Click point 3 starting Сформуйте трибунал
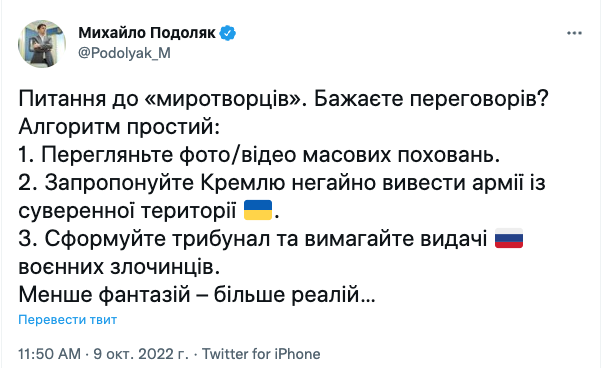The width and height of the screenshot is (604, 368). pyautogui.click(x=253, y=239)
